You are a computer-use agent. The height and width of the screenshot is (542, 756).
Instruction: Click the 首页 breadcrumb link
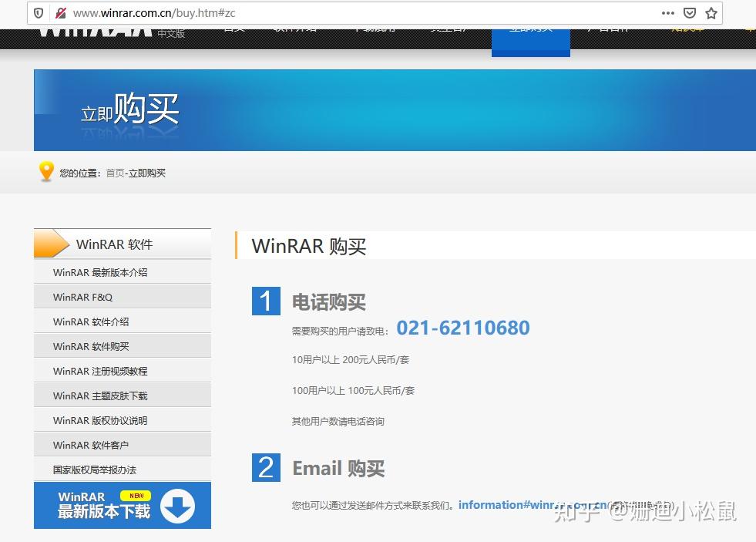[116, 173]
